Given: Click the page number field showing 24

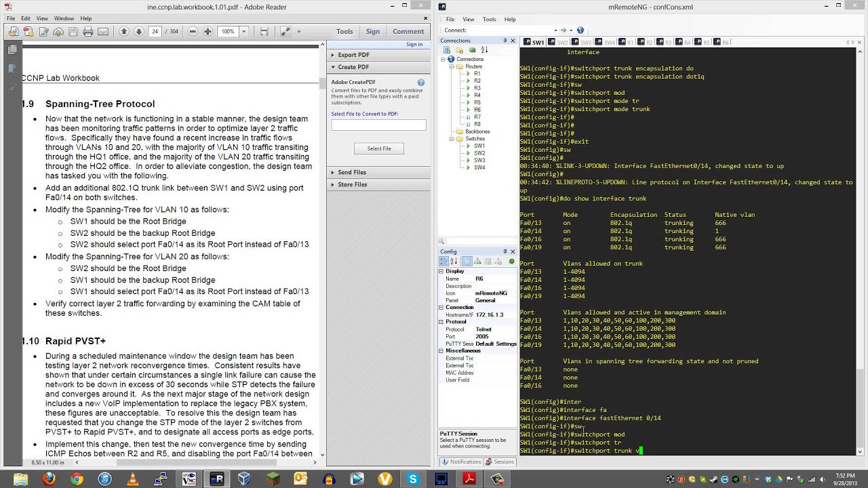Looking at the screenshot, I should click(x=155, y=31).
